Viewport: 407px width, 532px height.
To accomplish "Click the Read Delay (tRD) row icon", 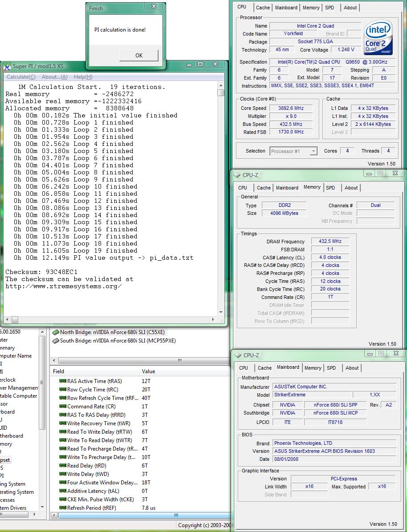I will (62, 465).
